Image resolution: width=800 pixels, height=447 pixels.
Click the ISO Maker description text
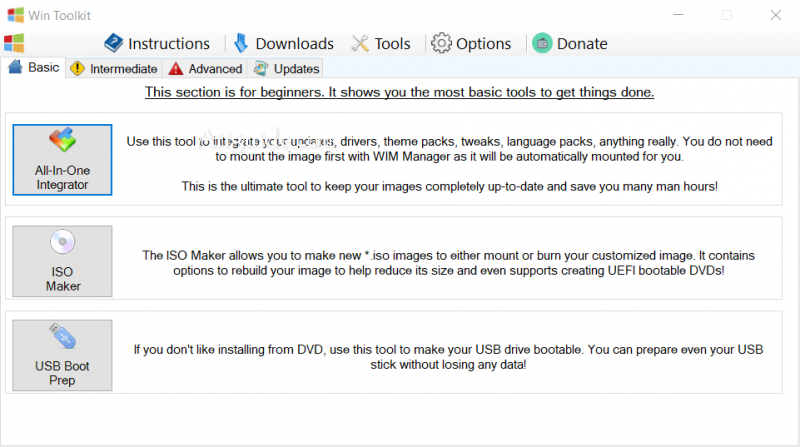tap(448, 263)
